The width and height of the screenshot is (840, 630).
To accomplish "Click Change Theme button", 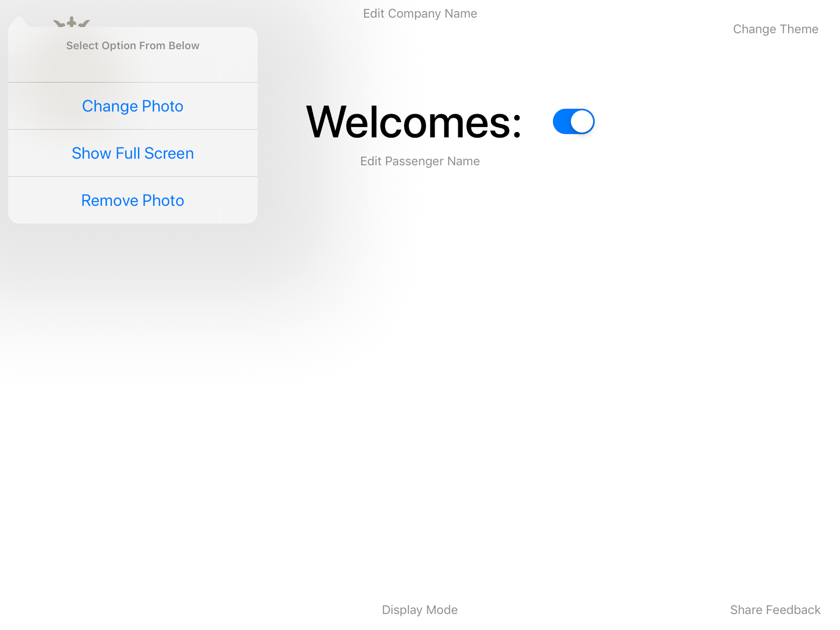I will pyautogui.click(x=775, y=29).
